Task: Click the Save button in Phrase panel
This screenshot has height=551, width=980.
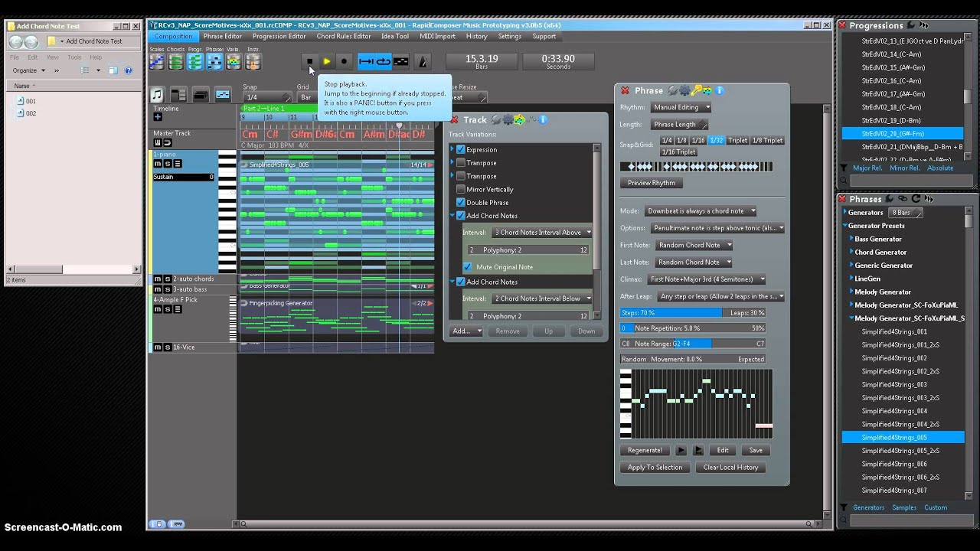Action: coord(756,450)
